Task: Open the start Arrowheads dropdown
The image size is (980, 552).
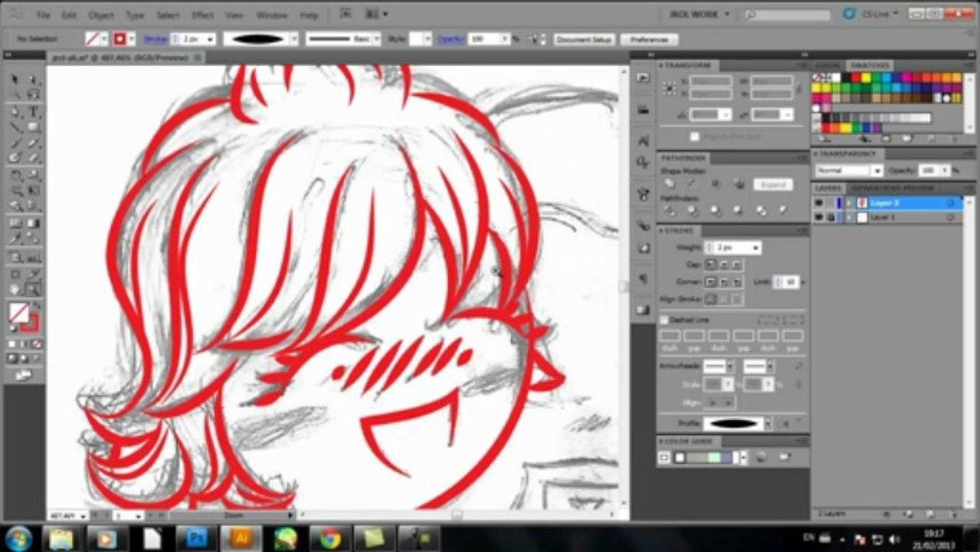Action: click(729, 366)
